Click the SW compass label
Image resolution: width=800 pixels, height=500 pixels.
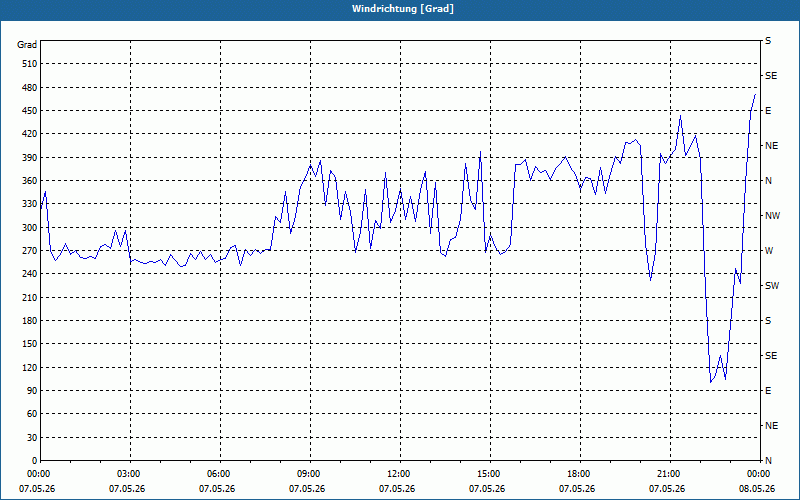(772, 286)
